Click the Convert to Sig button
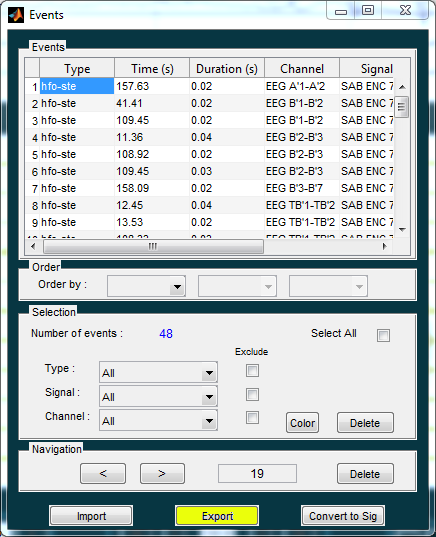Screen dimensions: 436x537 [x=343, y=516]
